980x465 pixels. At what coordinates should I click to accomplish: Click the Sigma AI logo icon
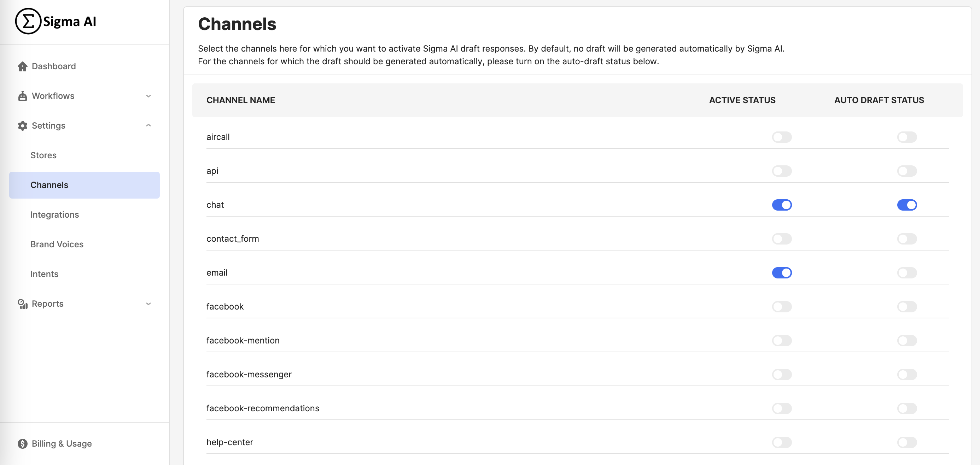coord(28,21)
